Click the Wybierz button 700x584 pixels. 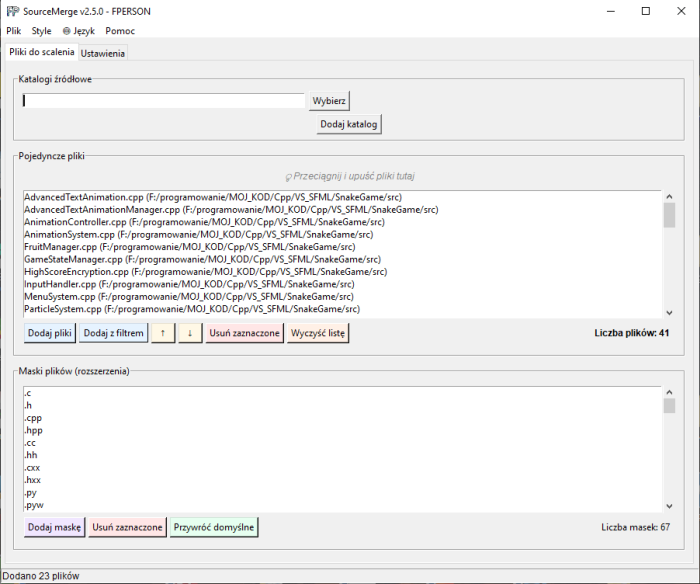[x=329, y=101]
